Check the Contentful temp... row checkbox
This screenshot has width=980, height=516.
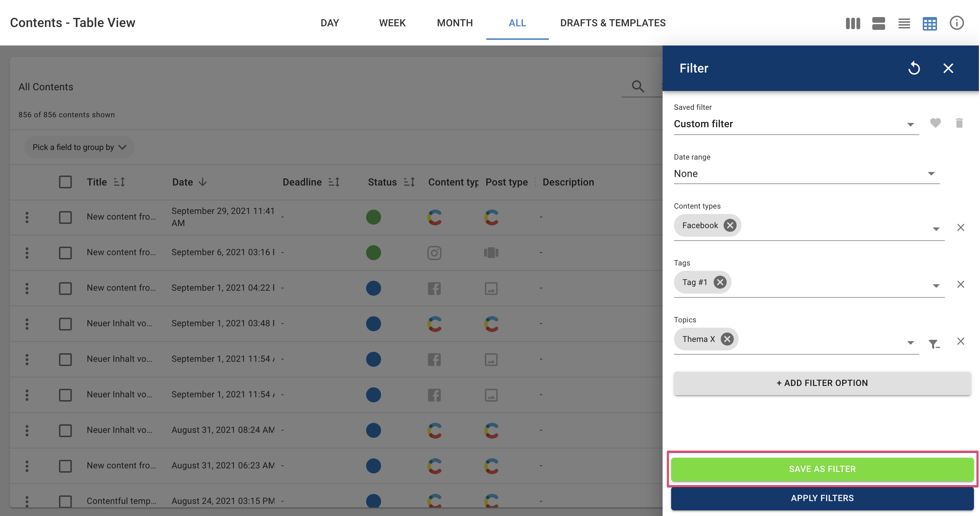pyautogui.click(x=65, y=501)
